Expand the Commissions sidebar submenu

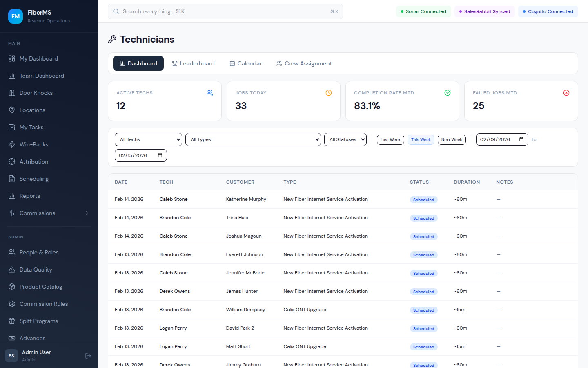[x=87, y=213]
